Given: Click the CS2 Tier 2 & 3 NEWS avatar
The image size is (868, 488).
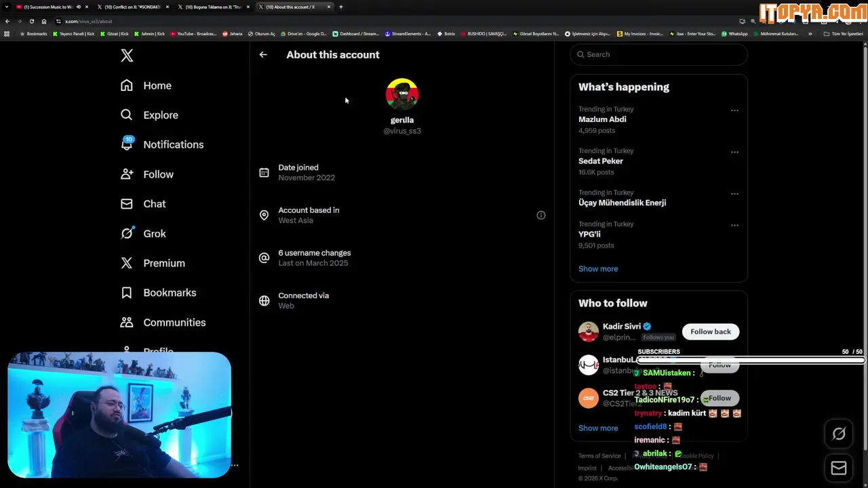Looking at the screenshot, I should pyautogui.click(x=589, y=398).
